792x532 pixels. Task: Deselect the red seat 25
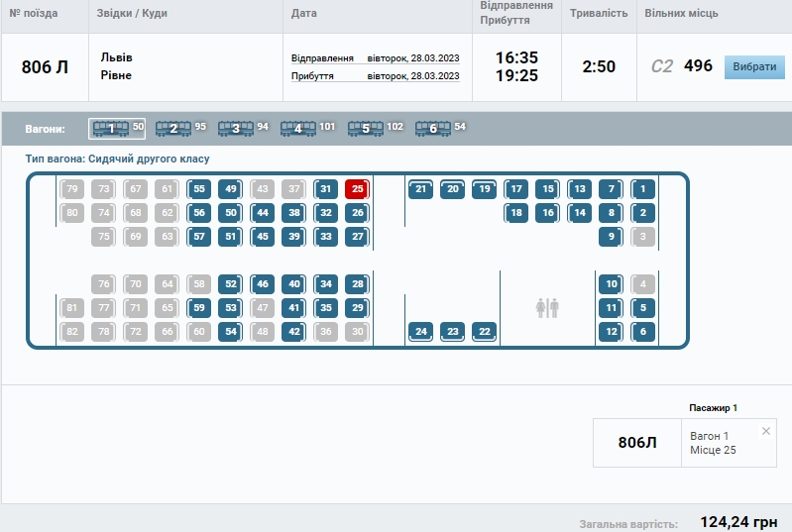(x=358, y=188)
